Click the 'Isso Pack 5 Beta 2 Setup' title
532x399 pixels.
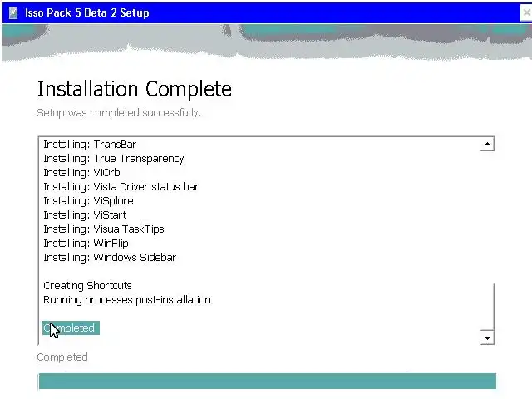(87, 13)
